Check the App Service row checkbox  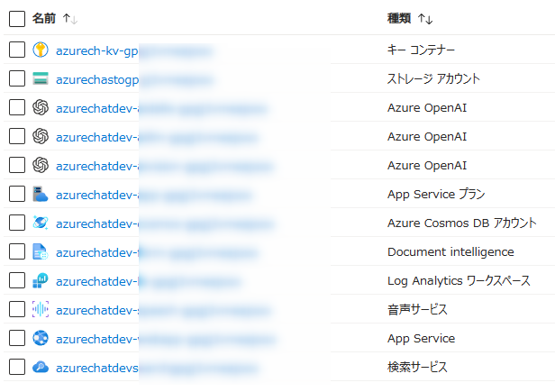coord(17,338)
